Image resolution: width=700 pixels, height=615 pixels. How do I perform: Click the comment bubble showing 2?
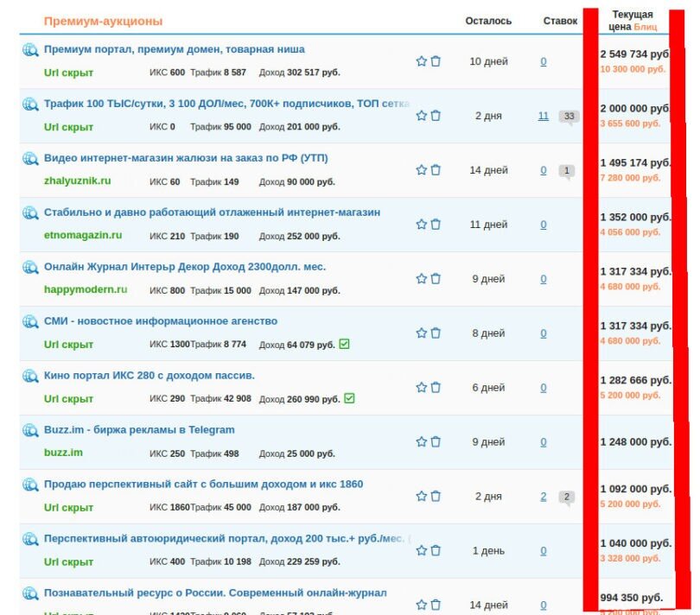(x=566, y=497)
